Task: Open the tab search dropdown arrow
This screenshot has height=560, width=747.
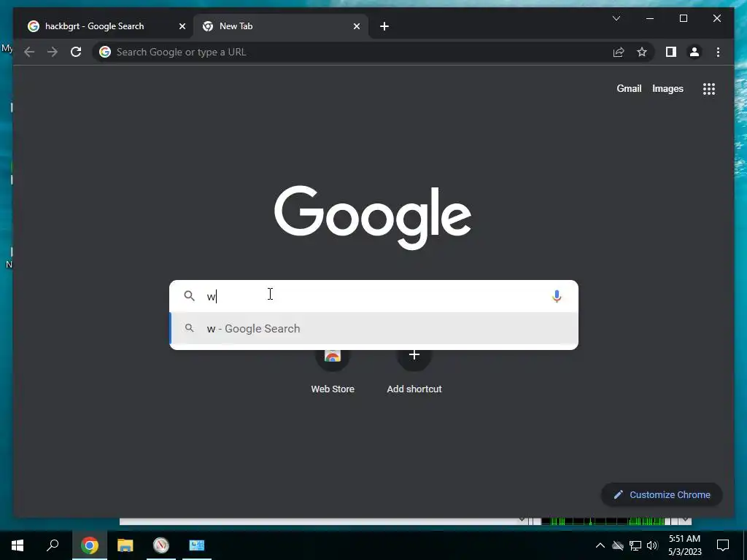Action: coord(616,18)
